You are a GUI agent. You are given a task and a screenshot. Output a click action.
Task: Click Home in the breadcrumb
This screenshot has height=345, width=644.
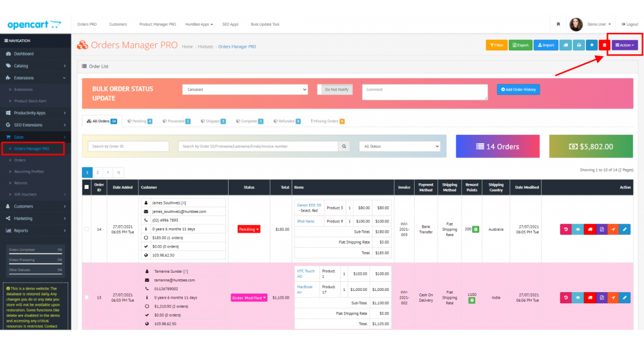click(187, 47)
